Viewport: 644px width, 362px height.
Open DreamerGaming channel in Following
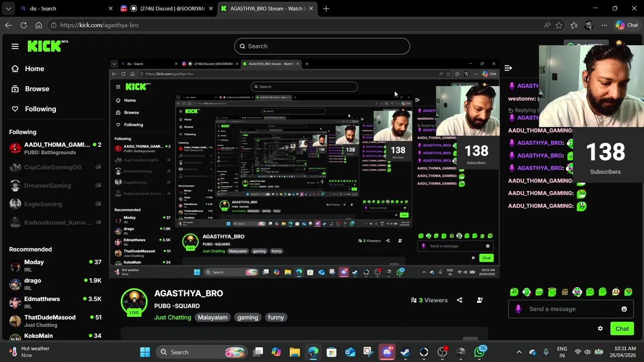pyautogui.click(x=55, y=186)
